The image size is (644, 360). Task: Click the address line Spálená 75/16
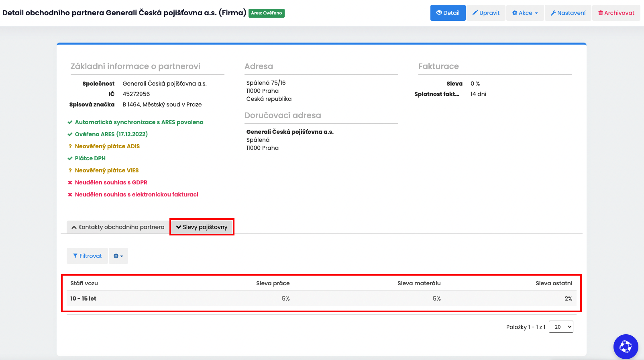[x=266, y=83]
